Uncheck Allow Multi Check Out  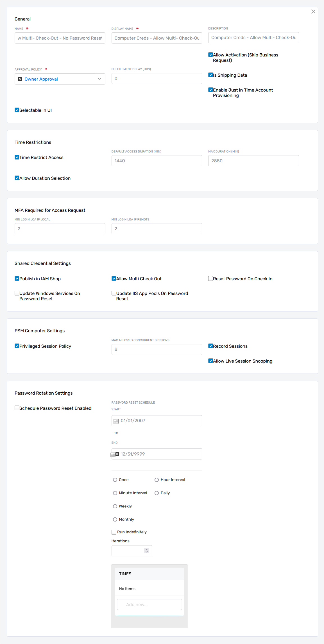tap(114, 279)
